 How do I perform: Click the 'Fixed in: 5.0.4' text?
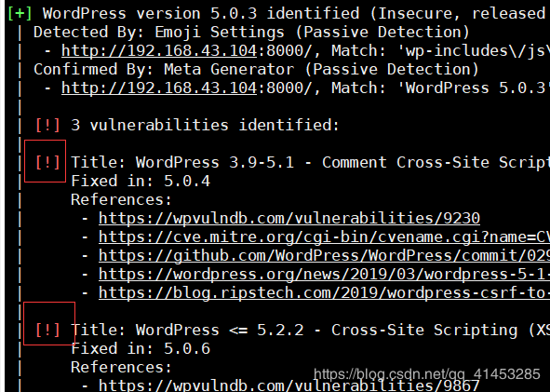point(141,181)
